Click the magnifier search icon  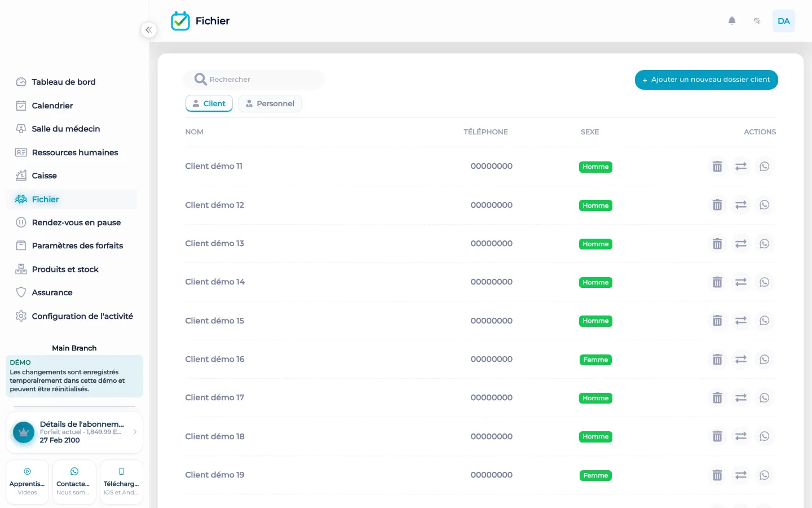pos(200,80)
